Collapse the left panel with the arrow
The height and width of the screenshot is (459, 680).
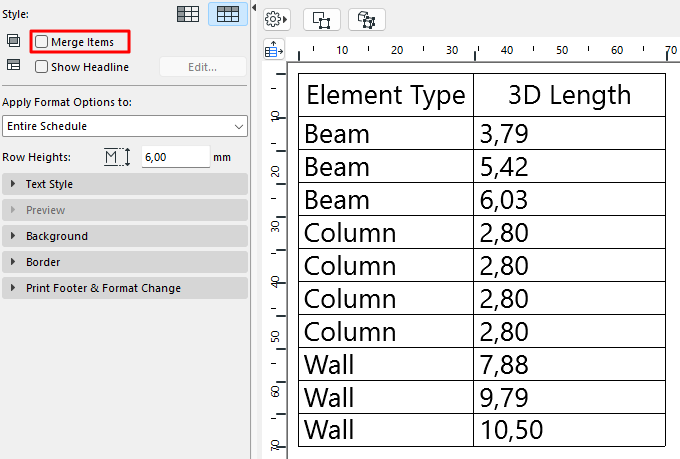pos(253,8)
